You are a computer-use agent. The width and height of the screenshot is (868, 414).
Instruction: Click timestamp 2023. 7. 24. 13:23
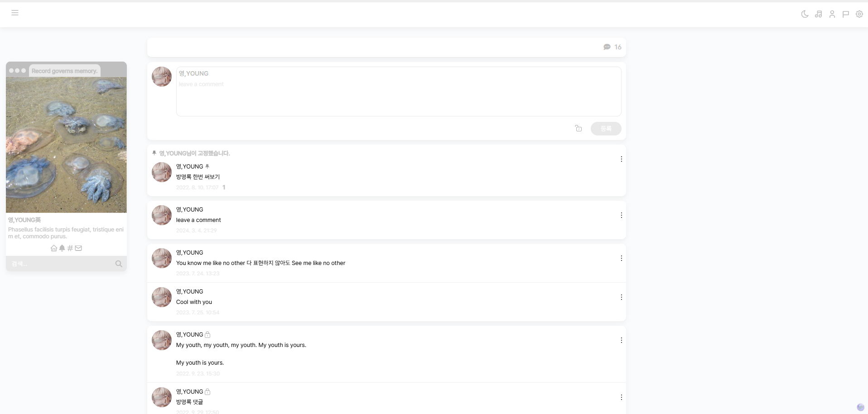click(x=198, y=274)
